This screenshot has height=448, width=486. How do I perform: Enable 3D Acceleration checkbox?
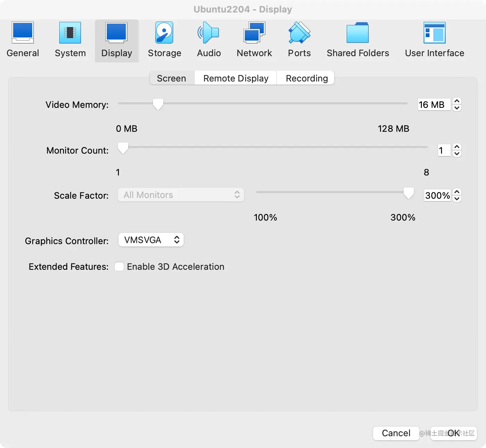click(119, 266)
